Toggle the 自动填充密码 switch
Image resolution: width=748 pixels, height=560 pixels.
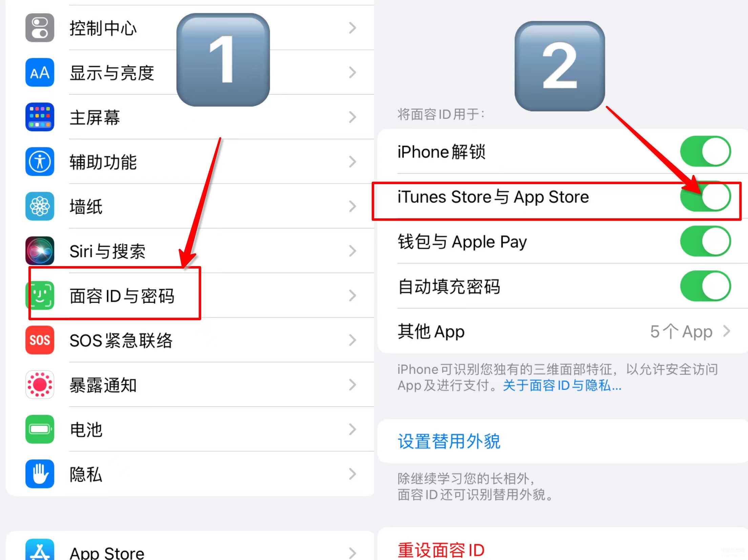pyautogui.click(x=706, y=286)
